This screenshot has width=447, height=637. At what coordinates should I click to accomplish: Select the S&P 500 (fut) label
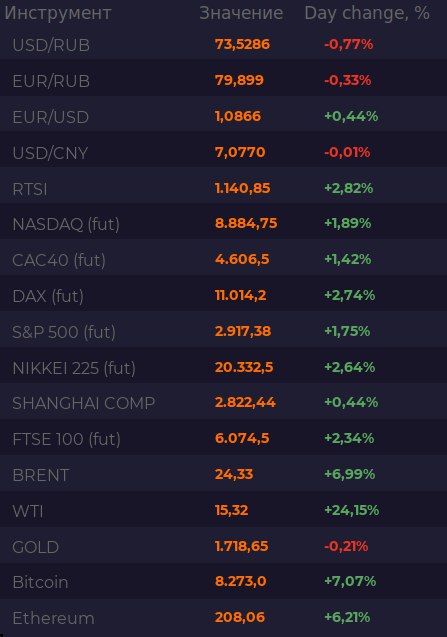click(64, 332)
